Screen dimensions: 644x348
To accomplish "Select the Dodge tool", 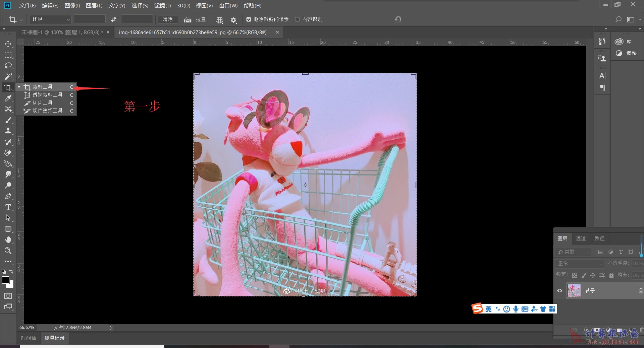I will tap(8, 186).
